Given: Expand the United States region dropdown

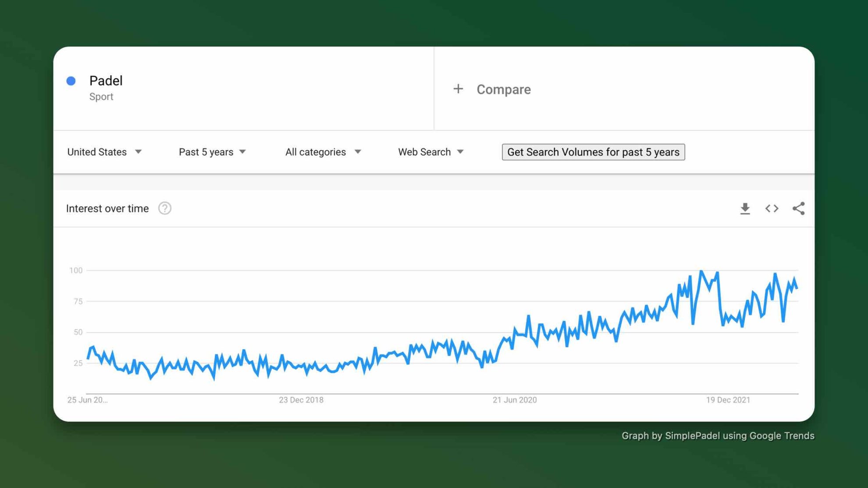Looking at the screenshot, I should [104, 152].
